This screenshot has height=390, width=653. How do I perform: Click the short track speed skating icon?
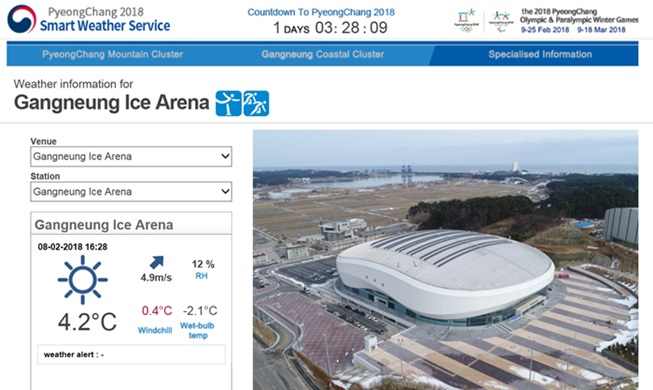tap(256, 103)
